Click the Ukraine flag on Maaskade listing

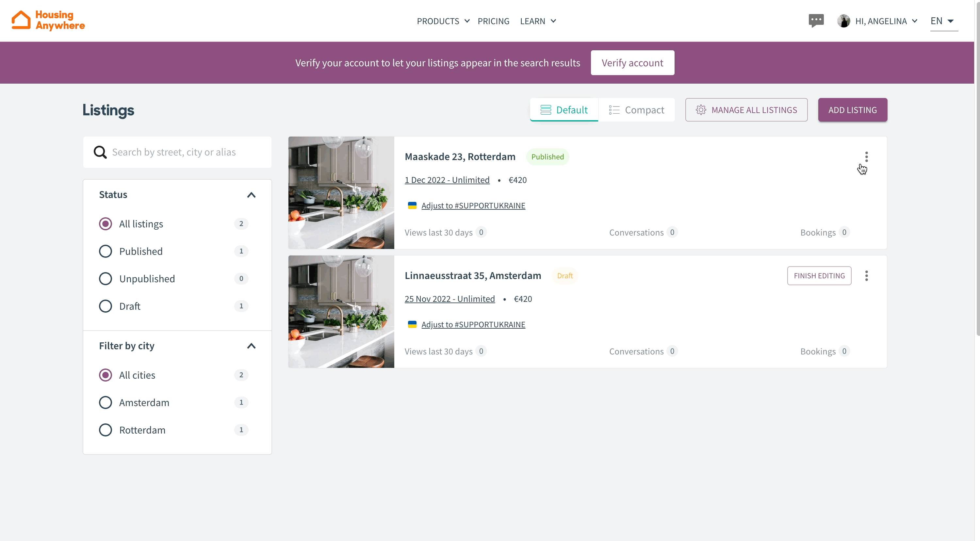coord(412,205)
